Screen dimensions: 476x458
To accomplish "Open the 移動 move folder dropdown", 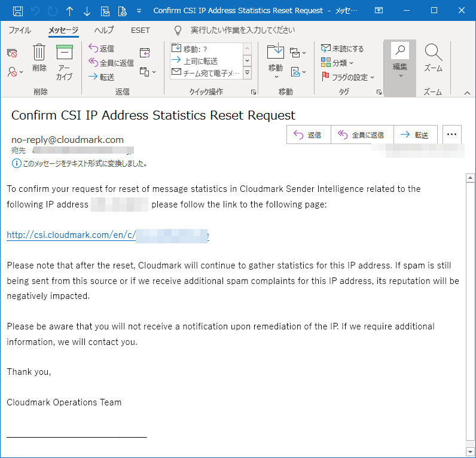I will (275, 62).
